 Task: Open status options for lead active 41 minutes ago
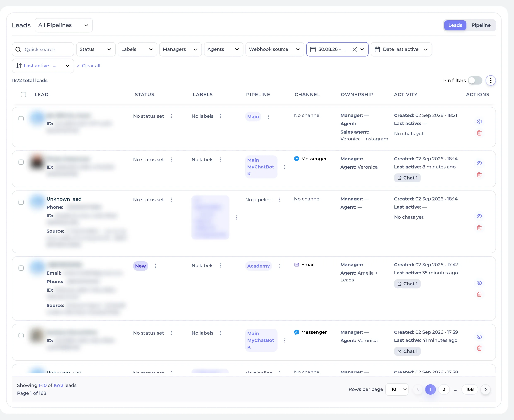coord(171,333)
